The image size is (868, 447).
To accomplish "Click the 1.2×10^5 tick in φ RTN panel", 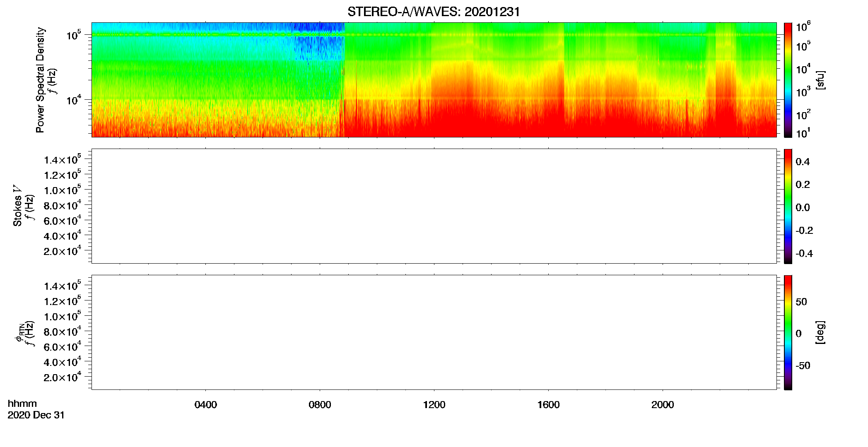I will [63, 301].
